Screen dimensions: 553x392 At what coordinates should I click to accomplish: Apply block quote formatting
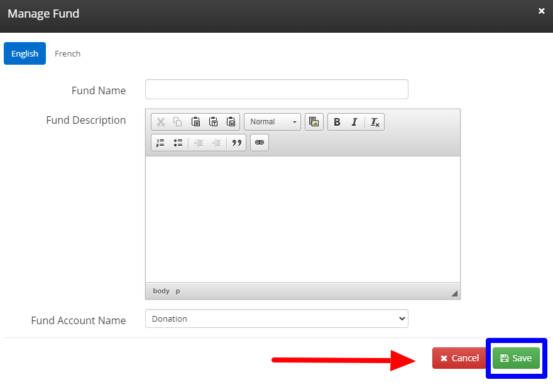(x=236, y=143)
